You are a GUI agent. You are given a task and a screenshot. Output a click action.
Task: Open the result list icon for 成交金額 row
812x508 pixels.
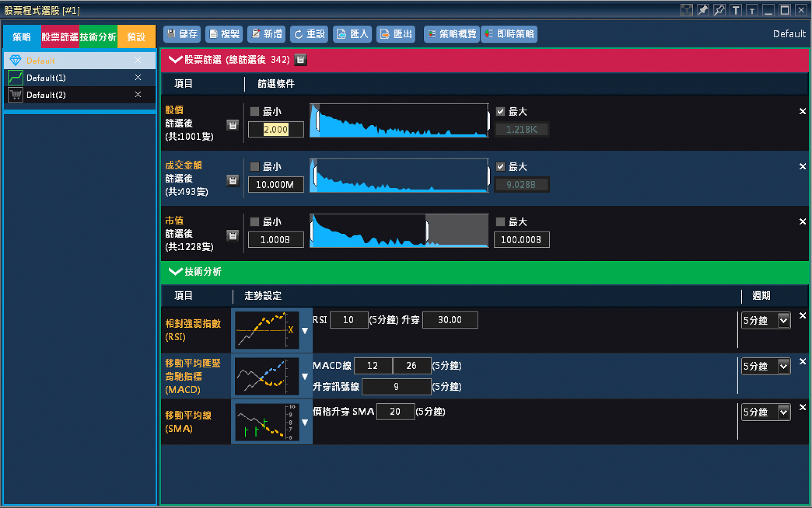coord(233,181)
